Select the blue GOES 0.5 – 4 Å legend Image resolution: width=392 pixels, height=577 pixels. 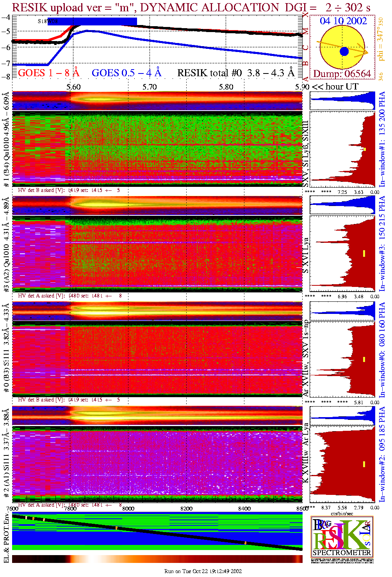pos(126,73)
